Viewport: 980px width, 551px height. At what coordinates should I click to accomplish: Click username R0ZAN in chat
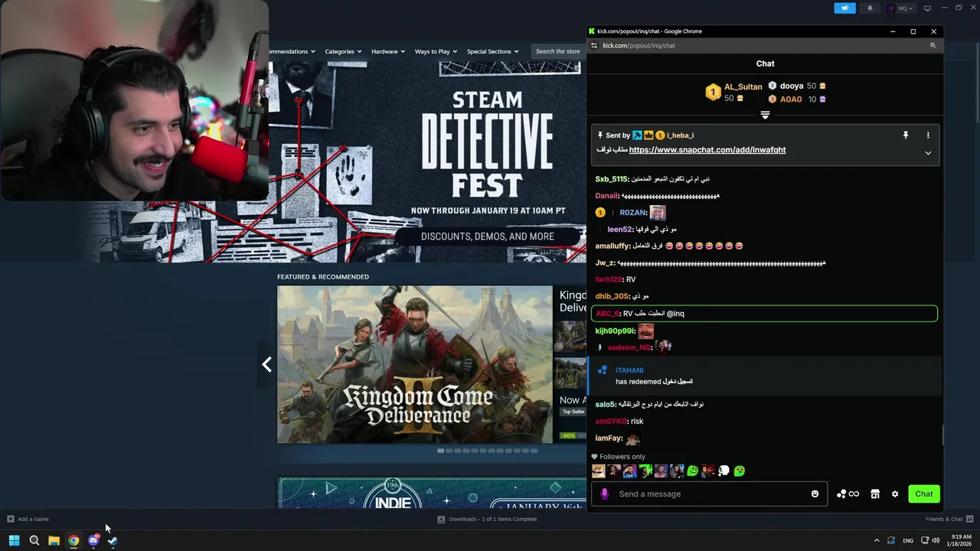coord(633,213)
